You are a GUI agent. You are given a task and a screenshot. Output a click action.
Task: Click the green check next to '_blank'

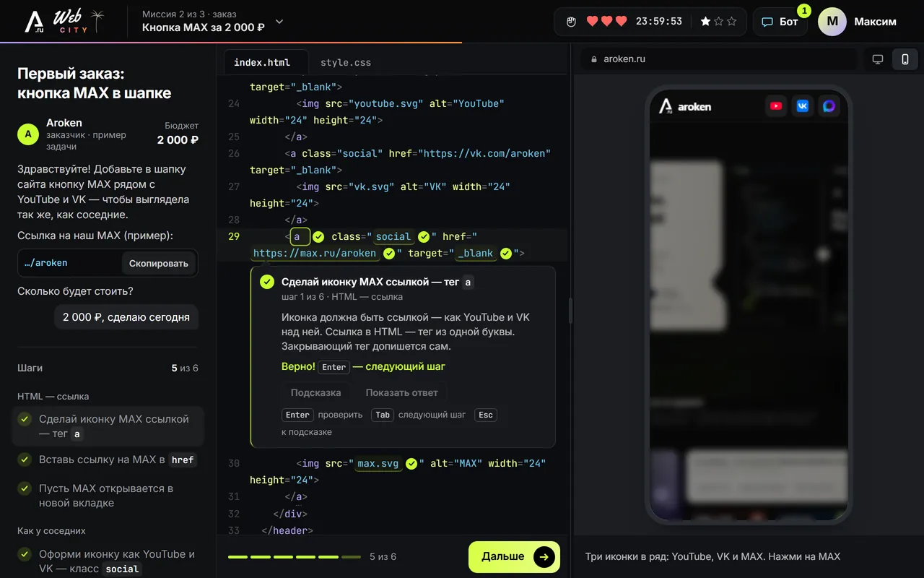[506, 253]
